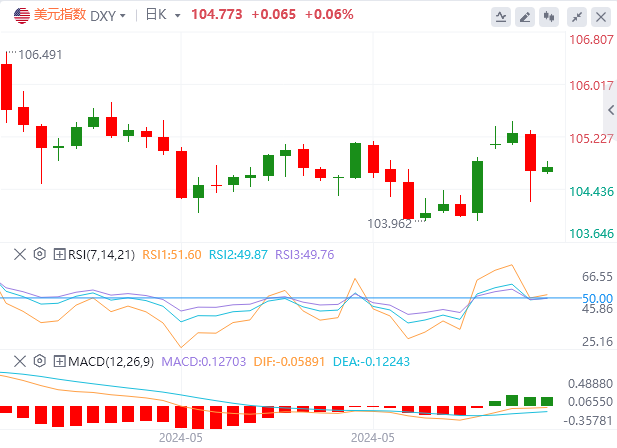Viewport: 617px width, 448px height.
Task: Click the percent change +0.06%
Action: pyautogui.click(x=329, y=15)
